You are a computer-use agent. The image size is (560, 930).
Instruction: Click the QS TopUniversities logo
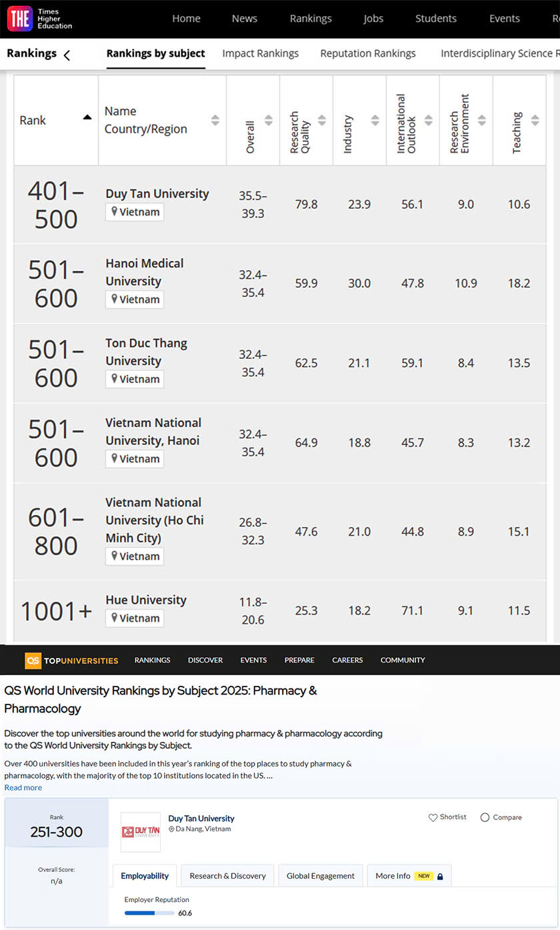71,660
